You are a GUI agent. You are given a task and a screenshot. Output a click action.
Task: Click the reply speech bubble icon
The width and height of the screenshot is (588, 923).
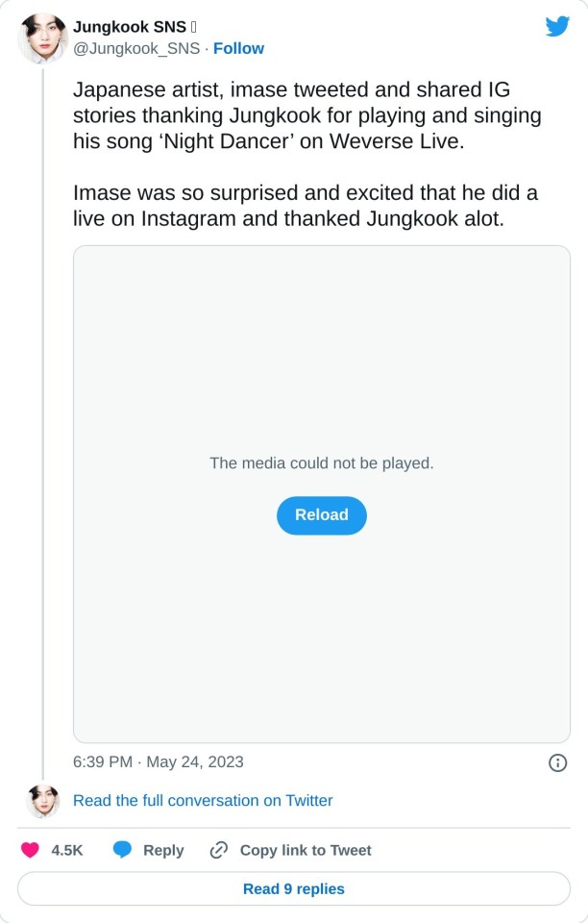pos(122,850)
